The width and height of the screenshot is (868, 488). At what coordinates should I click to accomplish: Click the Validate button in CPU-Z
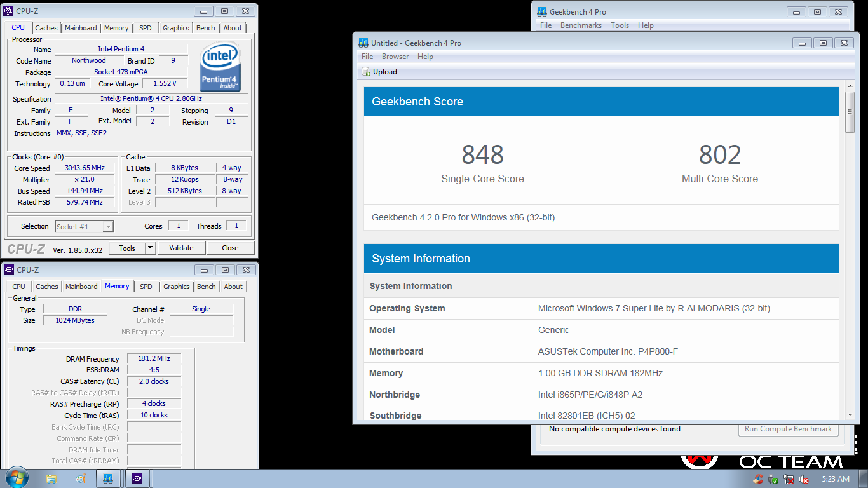pos(181,248)
